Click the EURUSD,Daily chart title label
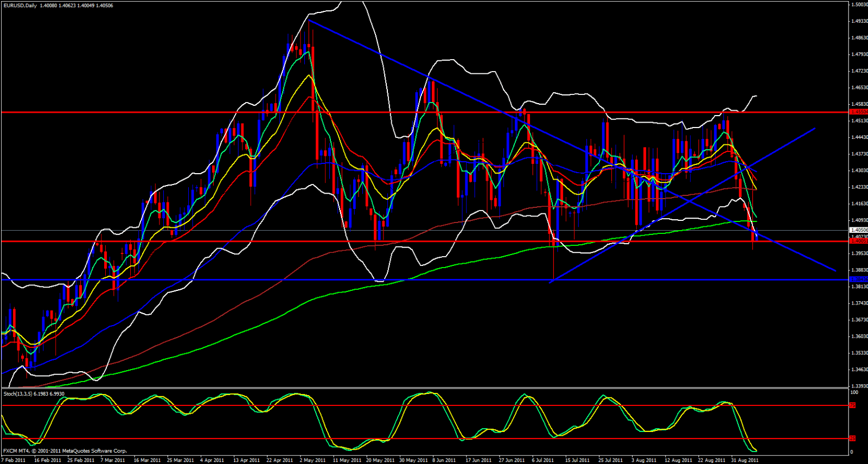868x464 pixels. 19,5
